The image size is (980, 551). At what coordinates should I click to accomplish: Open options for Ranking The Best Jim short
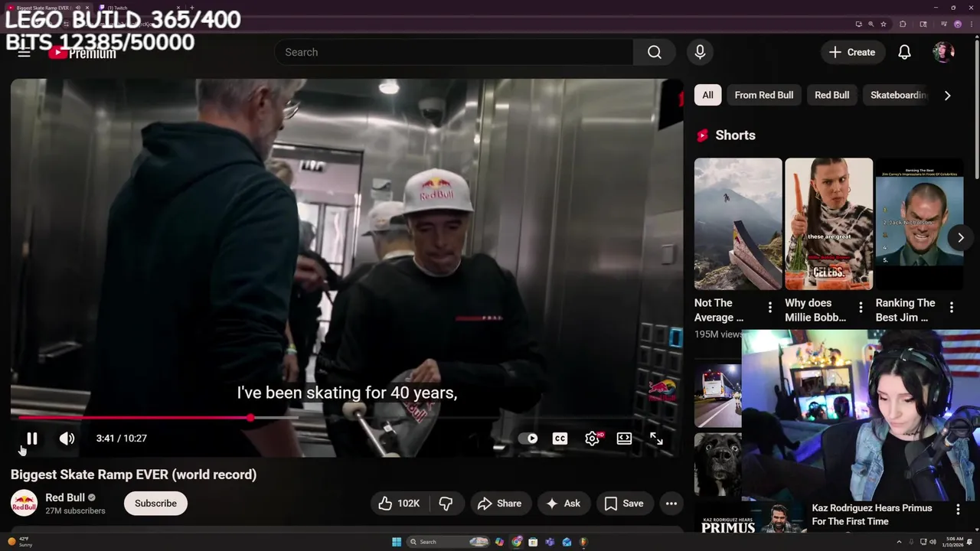(951, 308)
